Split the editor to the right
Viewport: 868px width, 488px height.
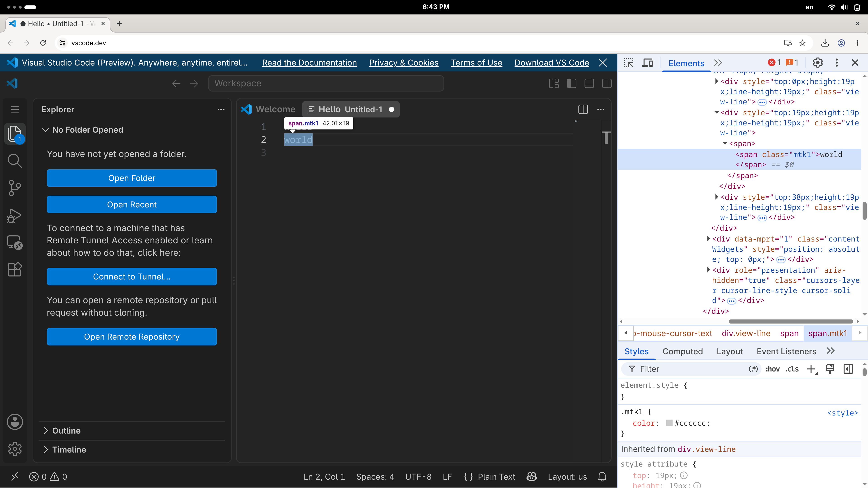coord(583,109)
